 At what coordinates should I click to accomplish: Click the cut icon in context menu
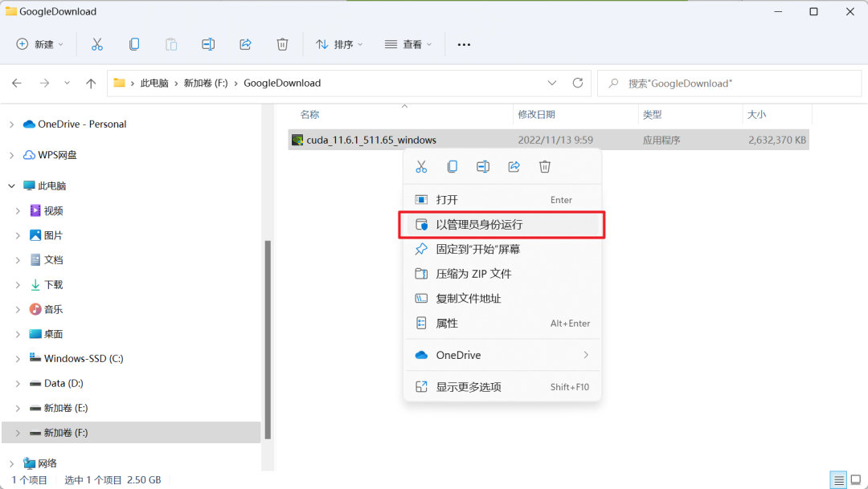(x=421, y=167)
